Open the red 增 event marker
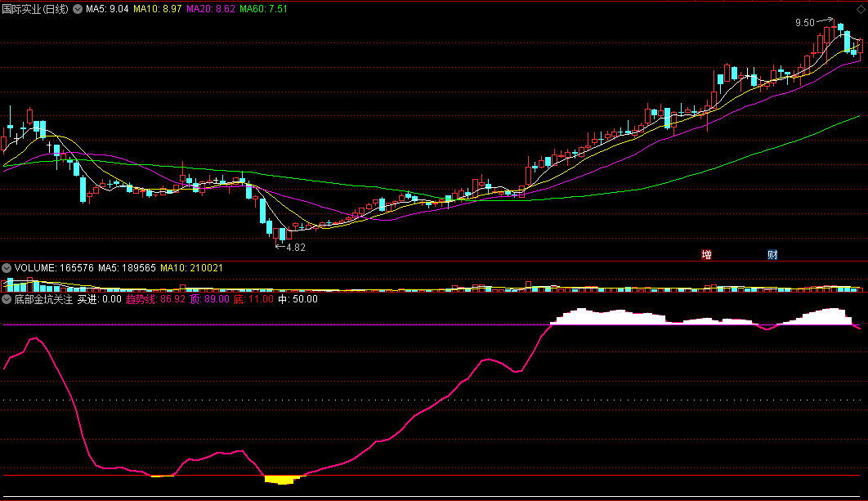Screen dimensions: 868x501 point(706,255)
